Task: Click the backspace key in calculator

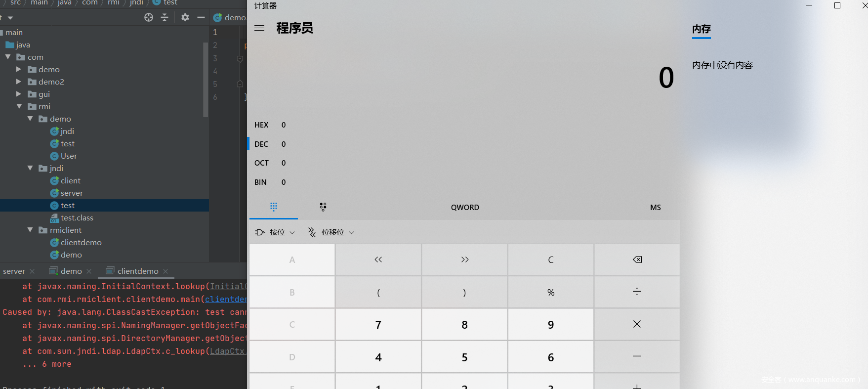Action: (x=637, y=259)
